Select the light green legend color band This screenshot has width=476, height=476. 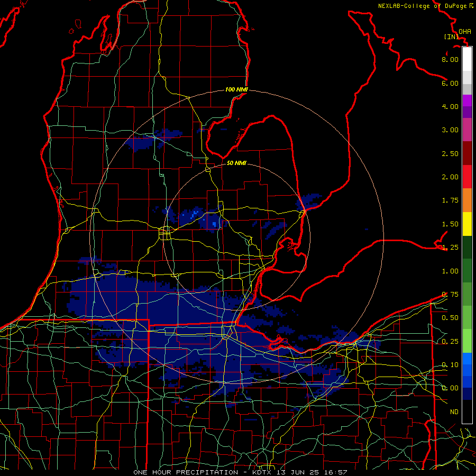[x=467, y=341]
